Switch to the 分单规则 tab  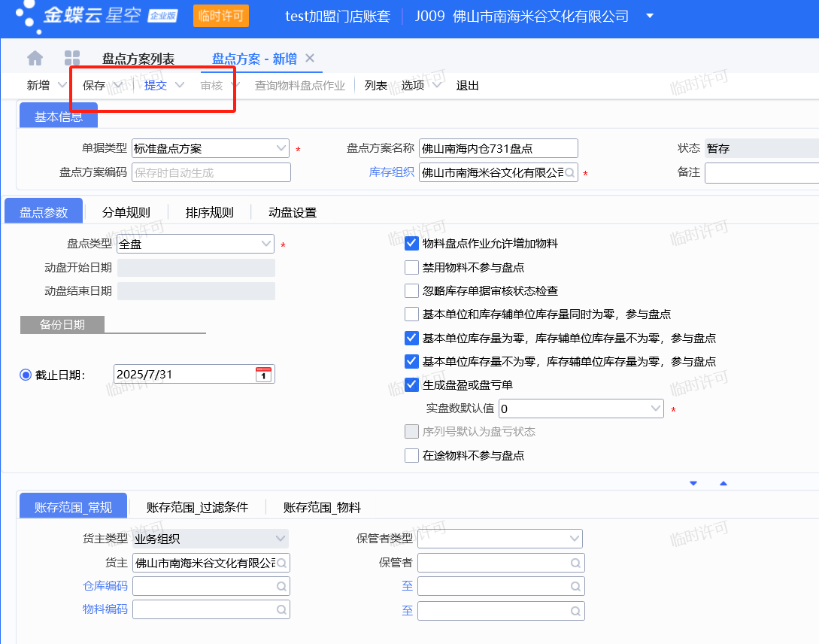(x=126, y=212)
